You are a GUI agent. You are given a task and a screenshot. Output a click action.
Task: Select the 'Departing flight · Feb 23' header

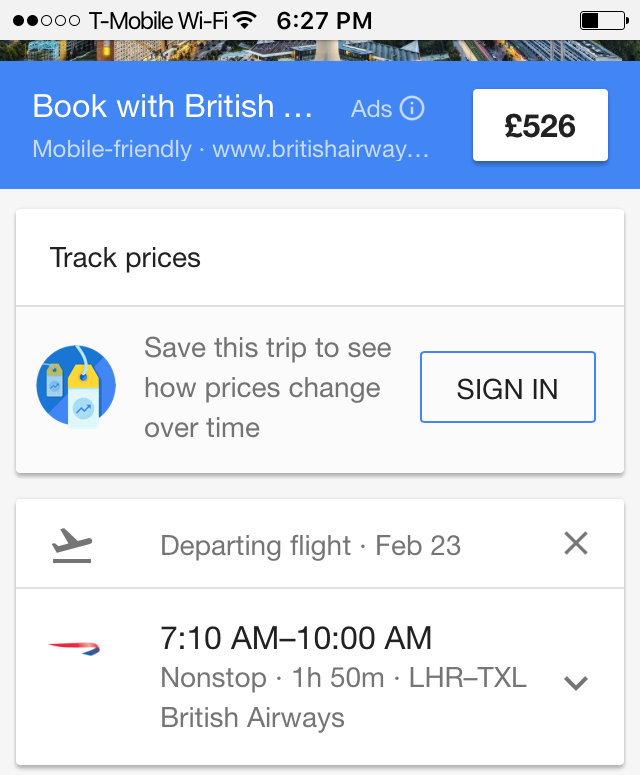(310, 546)
